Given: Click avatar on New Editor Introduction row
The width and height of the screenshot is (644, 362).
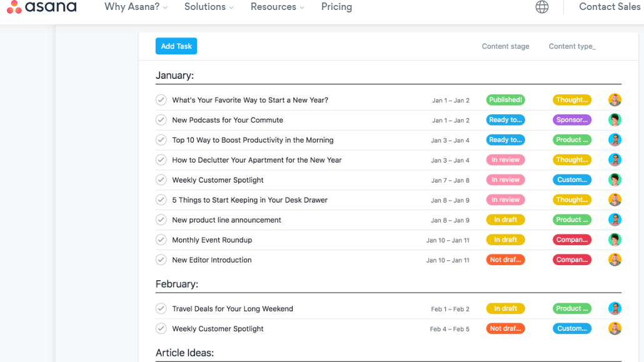Looking at the screenshot, I should click(x=615, y=260).
